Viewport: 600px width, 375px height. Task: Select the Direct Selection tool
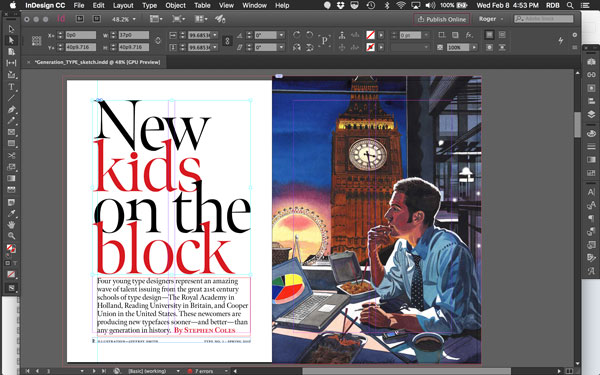coord(11,40)
